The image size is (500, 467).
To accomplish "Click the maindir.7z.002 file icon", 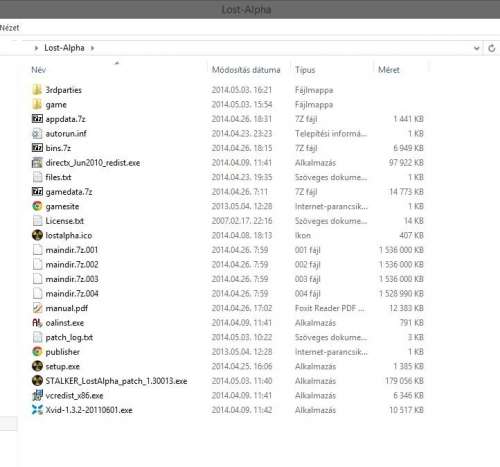I will [37, 264].
